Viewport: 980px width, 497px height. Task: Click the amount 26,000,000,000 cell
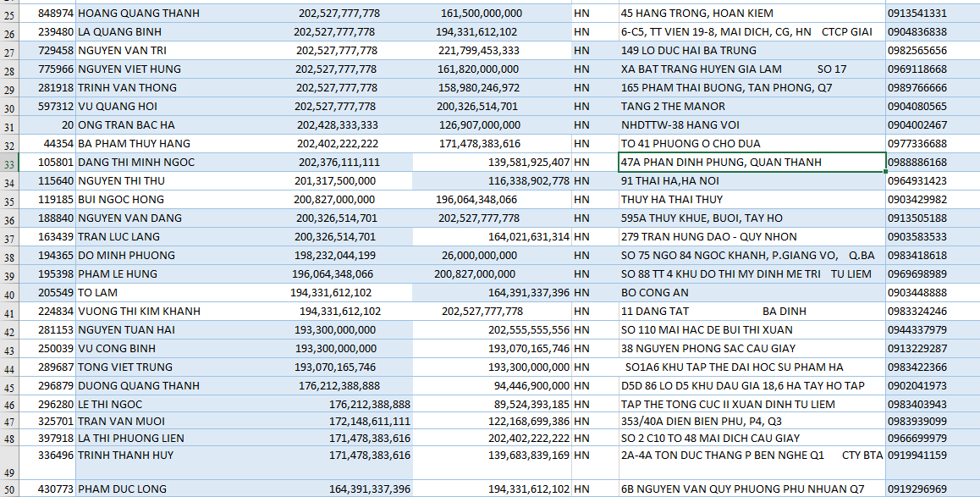tap(481, 256)
